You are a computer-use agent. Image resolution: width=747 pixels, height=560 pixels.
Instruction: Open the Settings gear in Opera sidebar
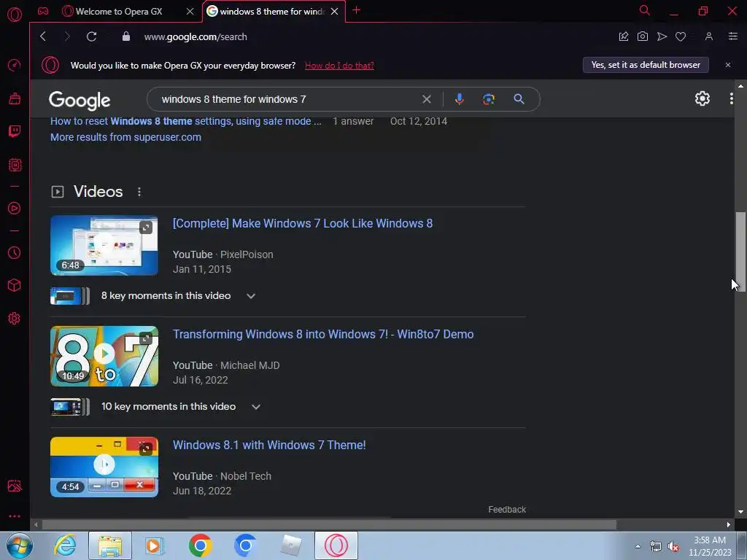(x=15, y=318)
